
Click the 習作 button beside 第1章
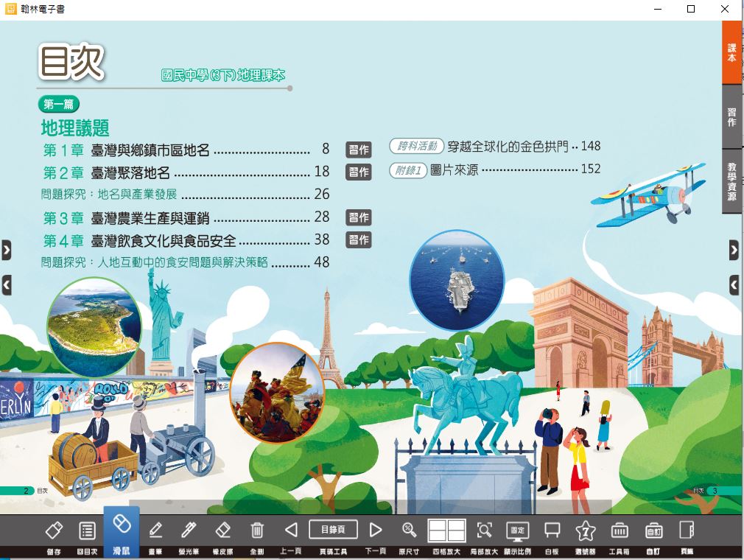click(x=359, y=150)
